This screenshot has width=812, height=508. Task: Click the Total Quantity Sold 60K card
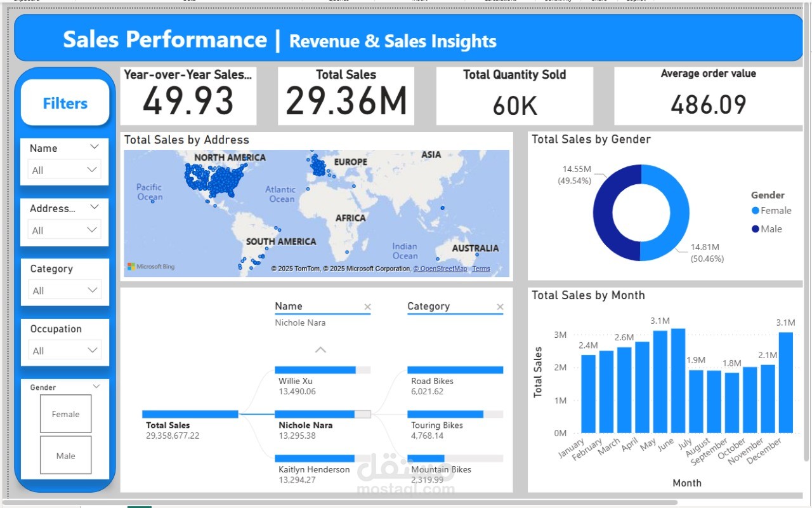point(514,96)
